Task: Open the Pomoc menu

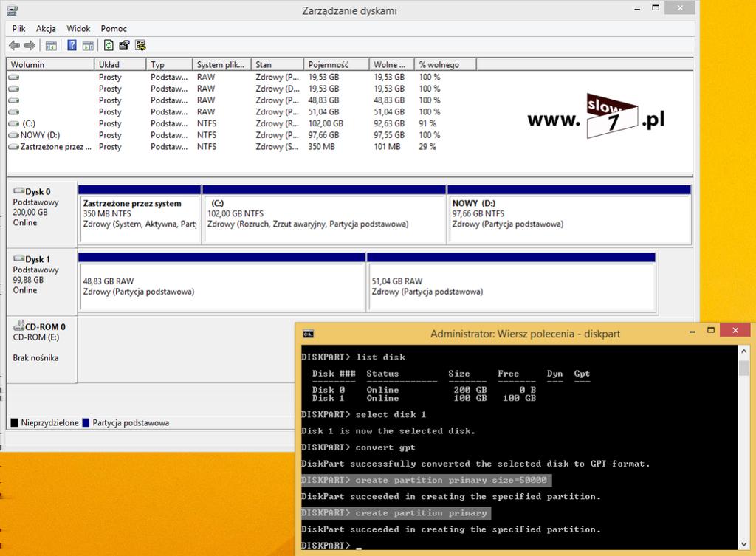Action: [x=114, y=29]
